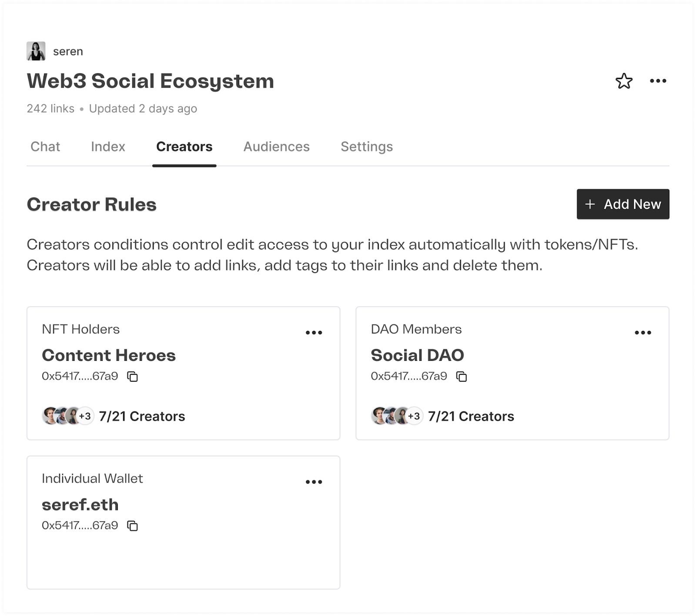Go to the Audiences tab
Viewport: 696px width, 616px height.
[x=276, y=147]
